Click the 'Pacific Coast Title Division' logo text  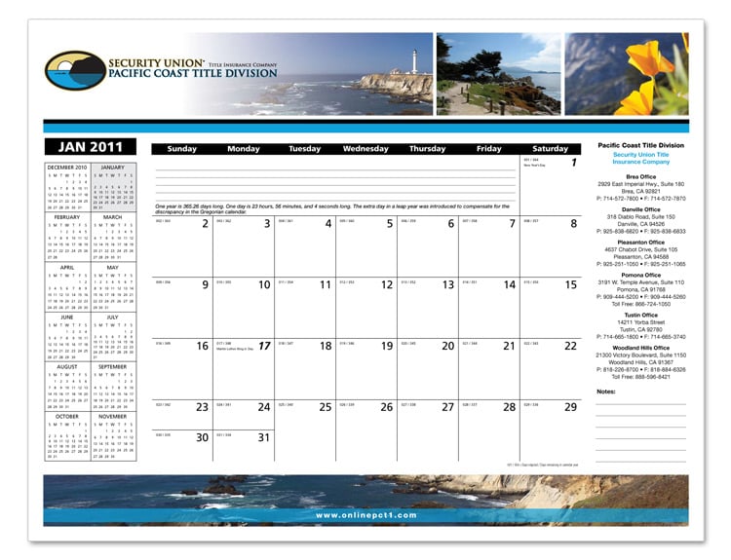click(193, 74)
